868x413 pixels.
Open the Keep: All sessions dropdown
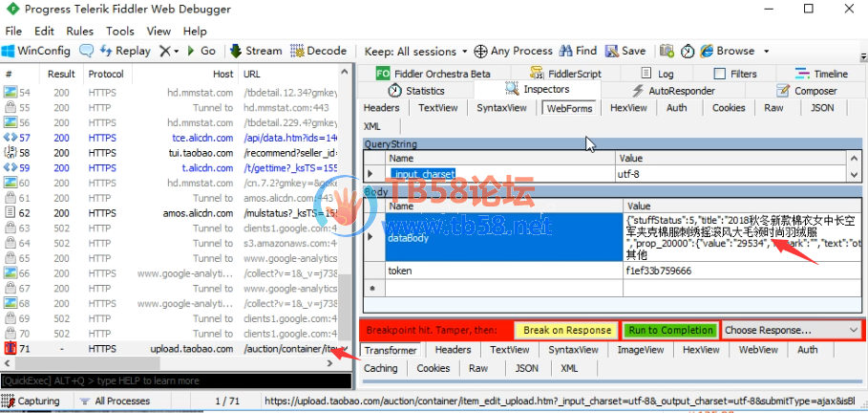point(415,52)
